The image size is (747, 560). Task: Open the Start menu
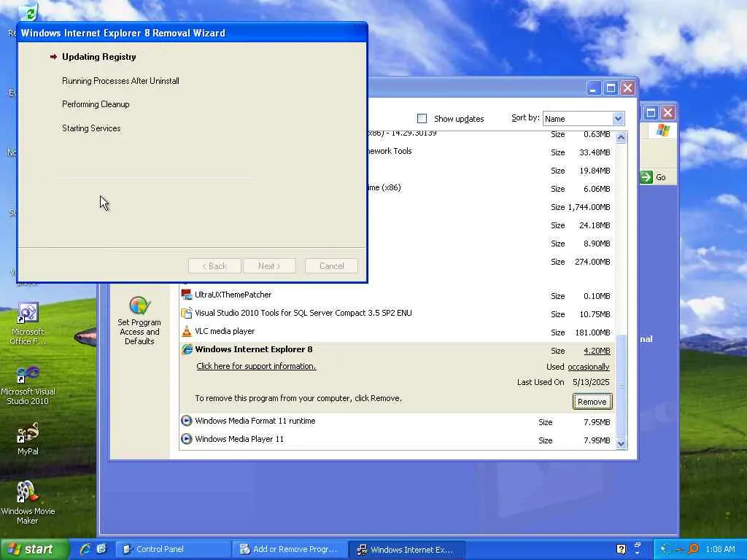34,549
